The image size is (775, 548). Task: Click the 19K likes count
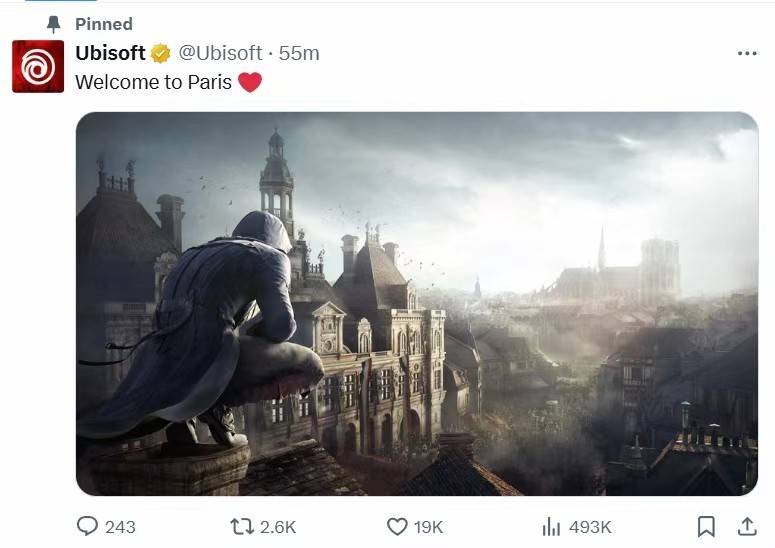coord(430,526)
